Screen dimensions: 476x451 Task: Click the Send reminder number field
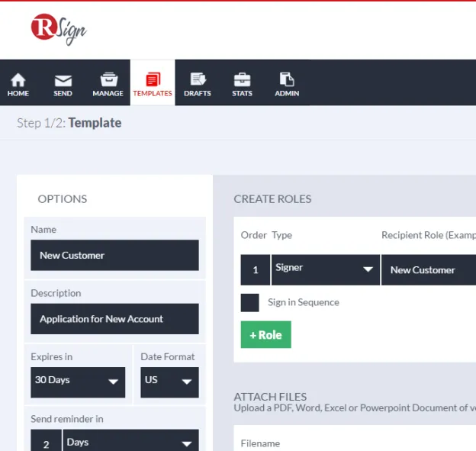tap(46, 440)
